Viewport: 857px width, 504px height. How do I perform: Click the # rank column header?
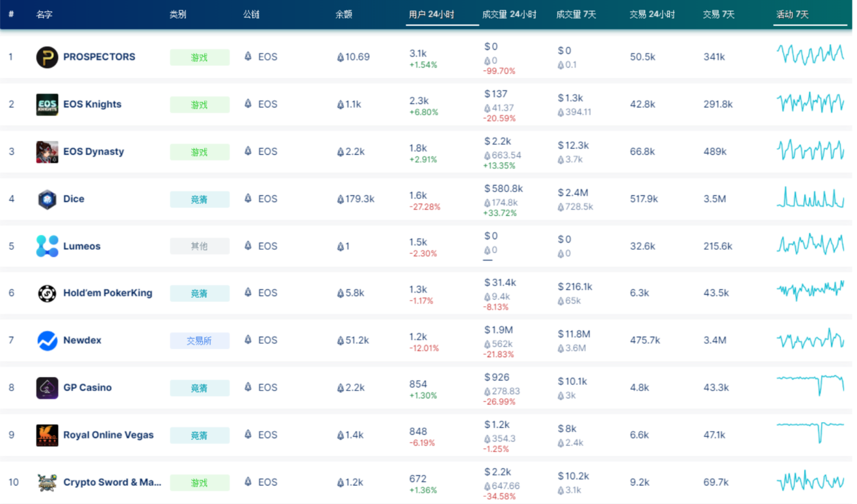[x=11, y=14]
